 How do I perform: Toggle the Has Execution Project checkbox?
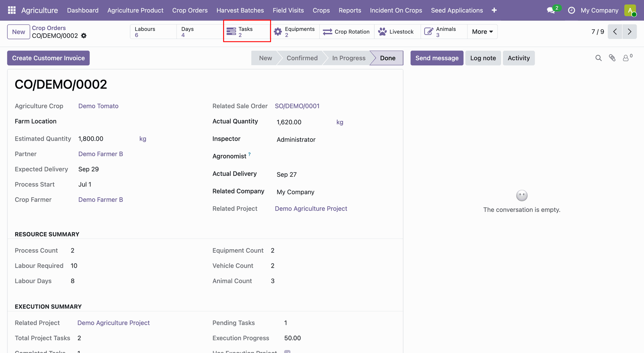(x=287, y=352)
